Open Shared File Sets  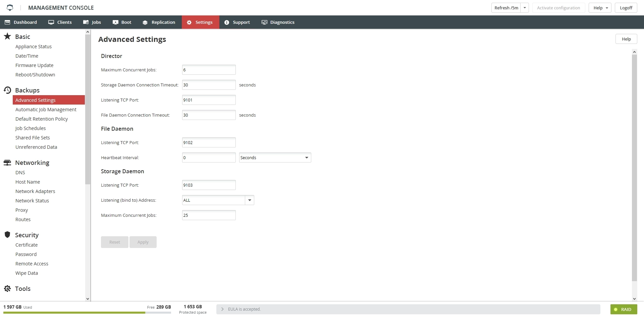(x=33, y=138)
